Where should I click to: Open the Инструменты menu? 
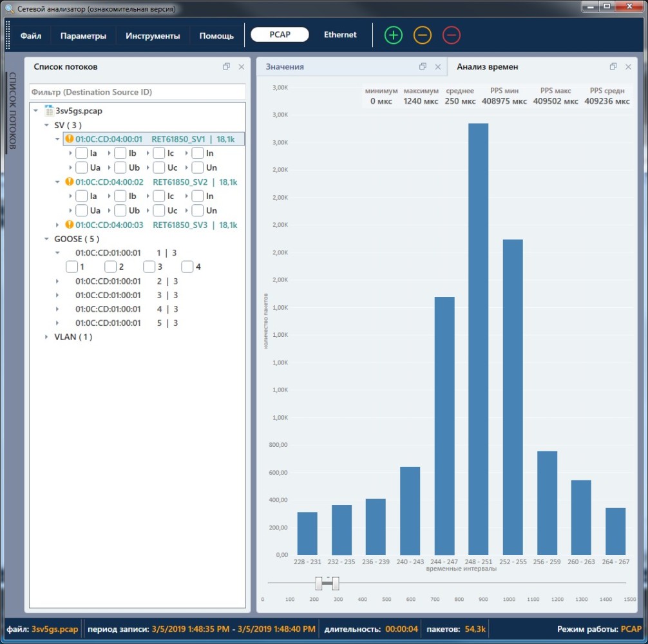click(153, 36)
